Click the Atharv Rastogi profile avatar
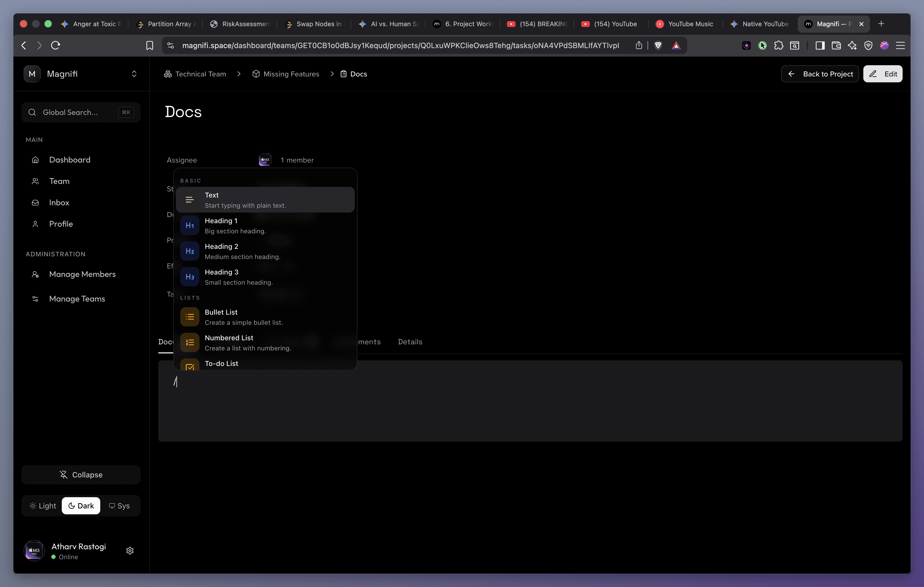This screenshot has height=587, width=924. tap(34, 551)
